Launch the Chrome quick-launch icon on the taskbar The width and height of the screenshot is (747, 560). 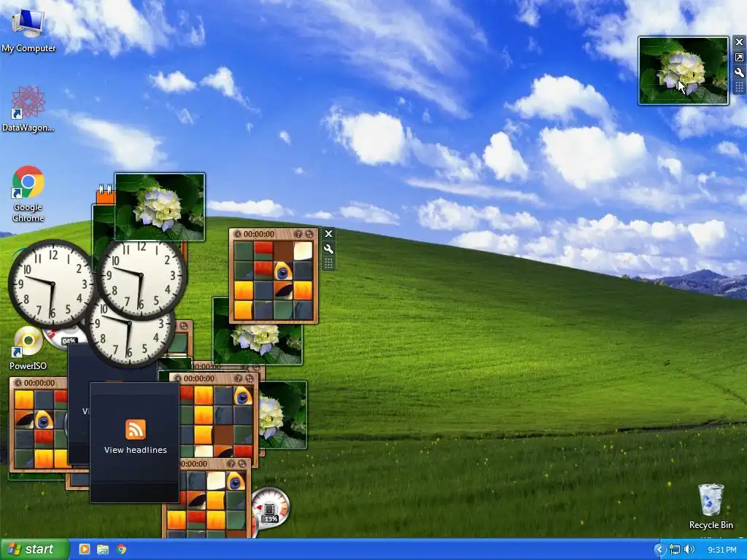(x=122, y=550)
